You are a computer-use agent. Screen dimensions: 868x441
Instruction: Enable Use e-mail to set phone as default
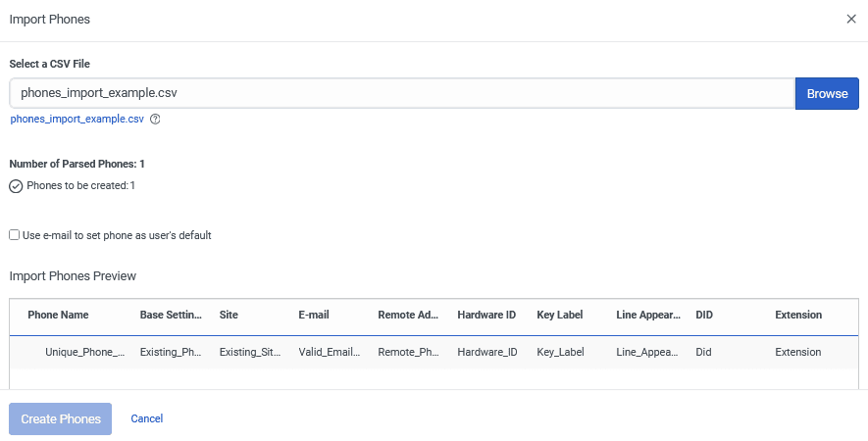[x=15, y=235]
